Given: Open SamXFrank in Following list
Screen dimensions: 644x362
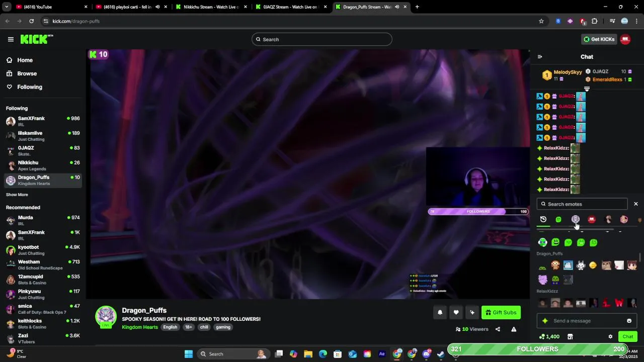Looking at the screenshot, I should (x=43, y=121).
